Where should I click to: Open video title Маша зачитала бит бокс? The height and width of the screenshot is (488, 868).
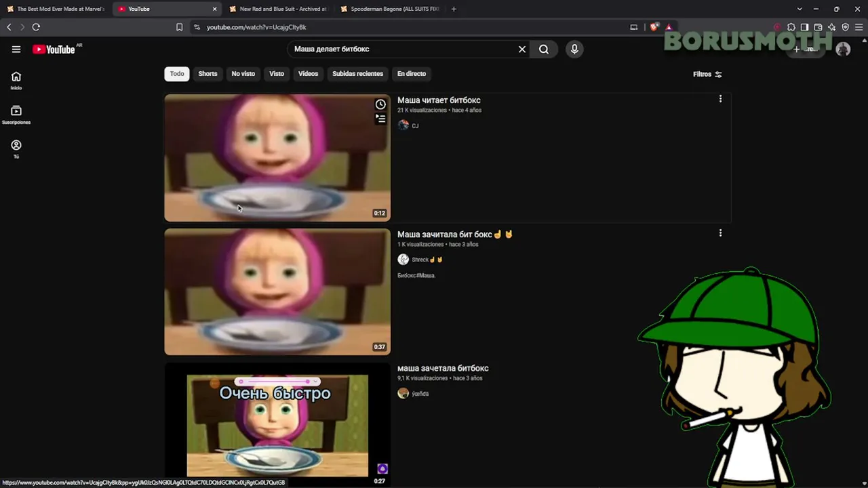coord(454,235)
